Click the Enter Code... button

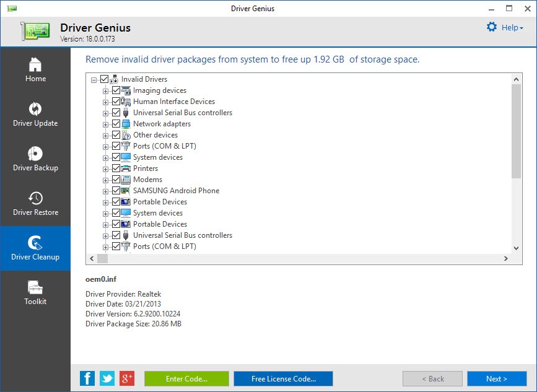186,378
